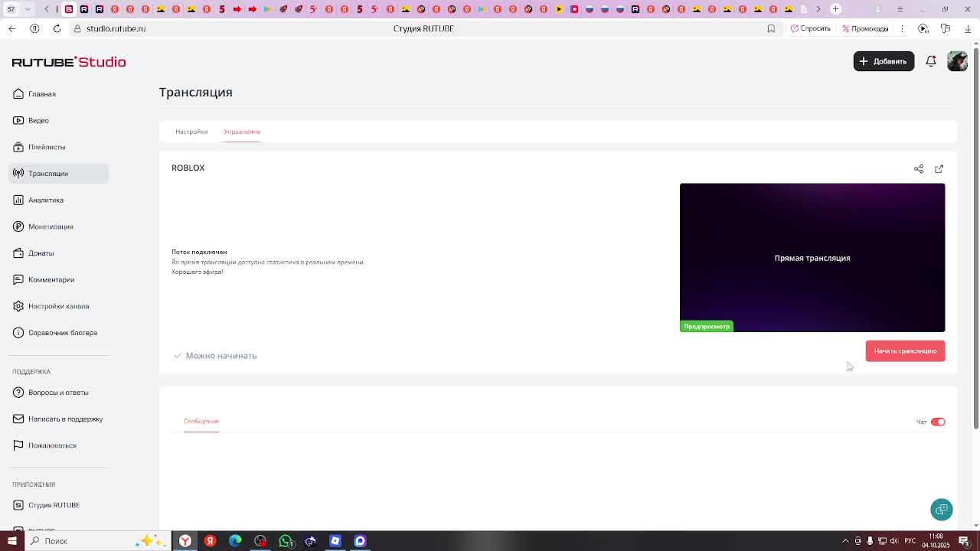Open the help chat bubble icon

942,510
